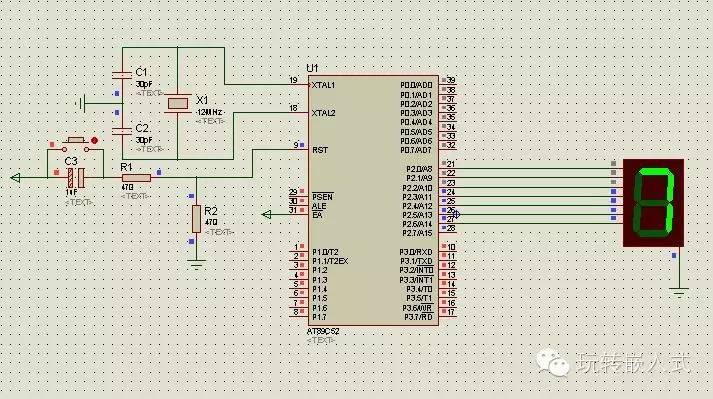Select resistor R1 component

pos(136,178)
